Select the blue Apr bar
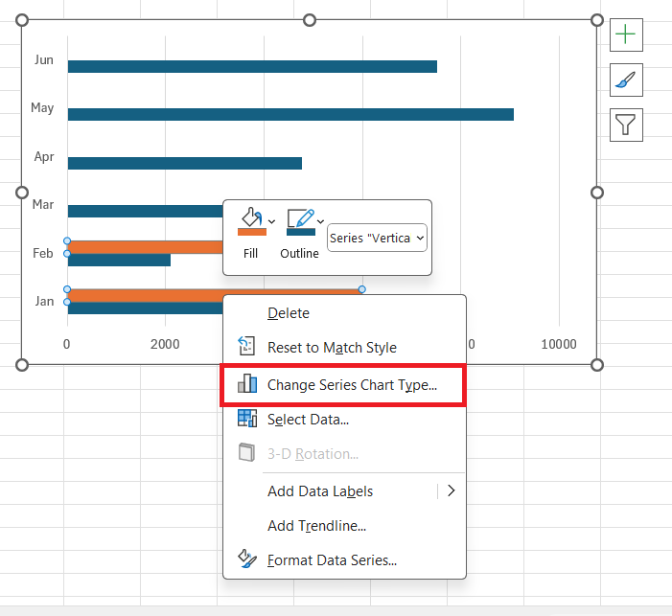This screenshot has width=672, height=616. pos(185,163)
